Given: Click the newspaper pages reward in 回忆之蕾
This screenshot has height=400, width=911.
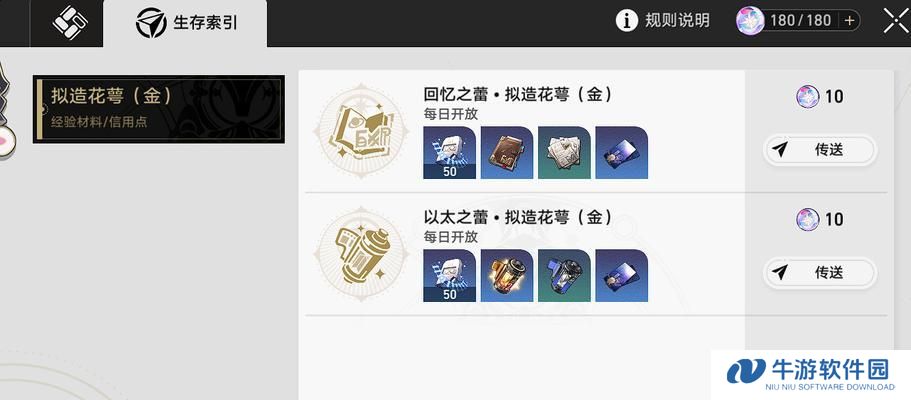Looking at the screenshot, I should (564, 152).
